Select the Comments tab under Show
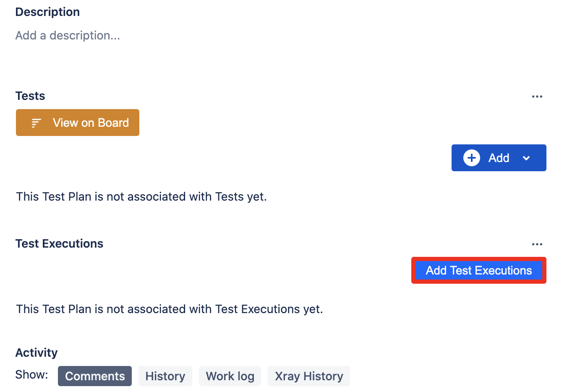 (x=94, y=376)
